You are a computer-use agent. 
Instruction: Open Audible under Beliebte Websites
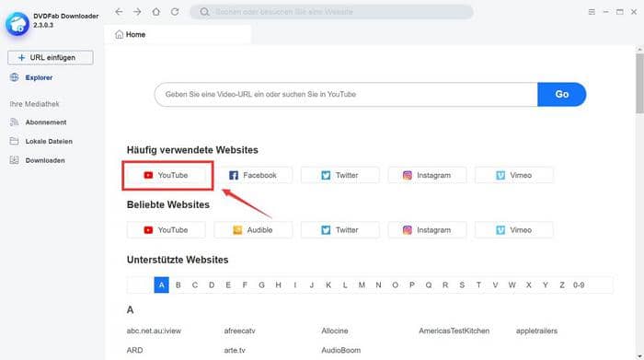(x=253, y=230)
